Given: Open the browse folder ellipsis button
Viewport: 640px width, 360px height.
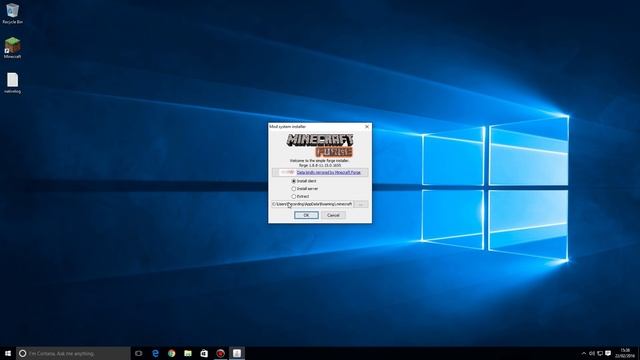Looking at the screenshot, I should point(361,204).
